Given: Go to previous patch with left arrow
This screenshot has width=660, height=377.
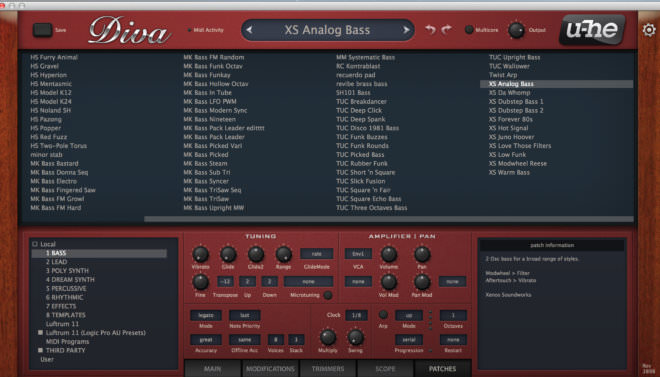Looking at the screenshot, I should (x=249, y=30).
